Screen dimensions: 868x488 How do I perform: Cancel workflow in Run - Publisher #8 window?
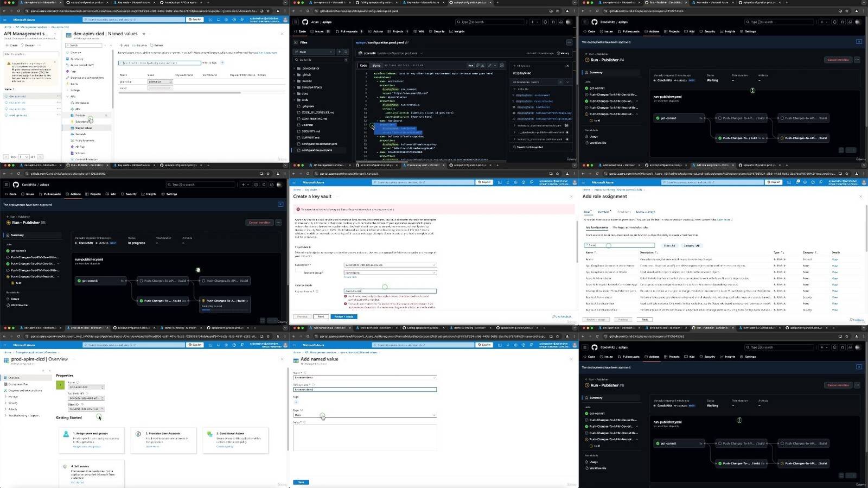838,385
